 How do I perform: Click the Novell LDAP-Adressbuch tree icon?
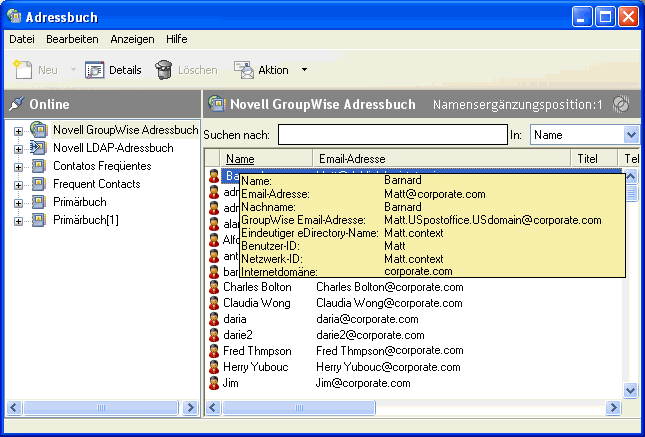click(x=39, y=147)
